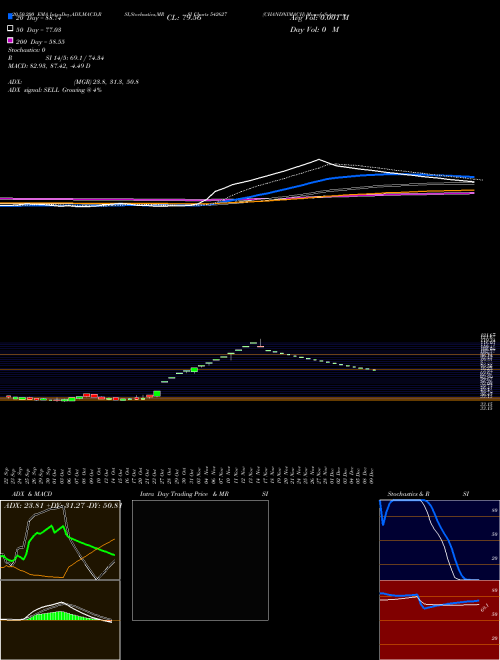Click the blue 20 Day EMA swatch
This screenshot has width=500, height=660.
click(x=10, y=16)
